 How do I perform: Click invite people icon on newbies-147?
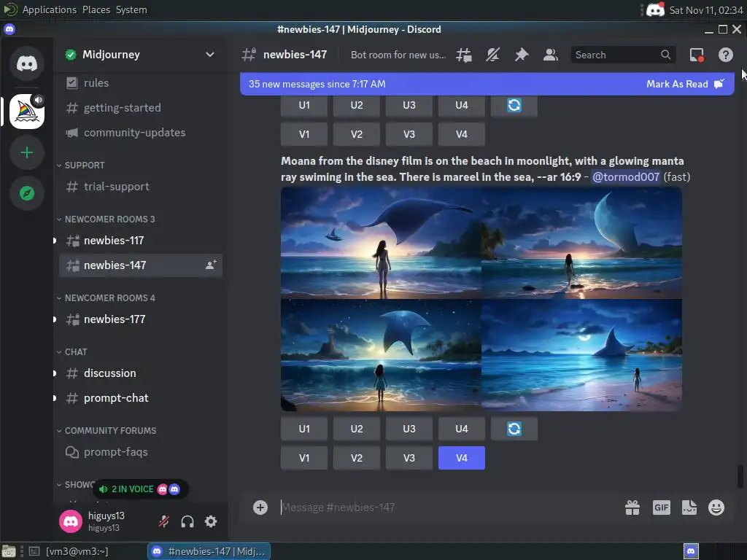[211, 265]
